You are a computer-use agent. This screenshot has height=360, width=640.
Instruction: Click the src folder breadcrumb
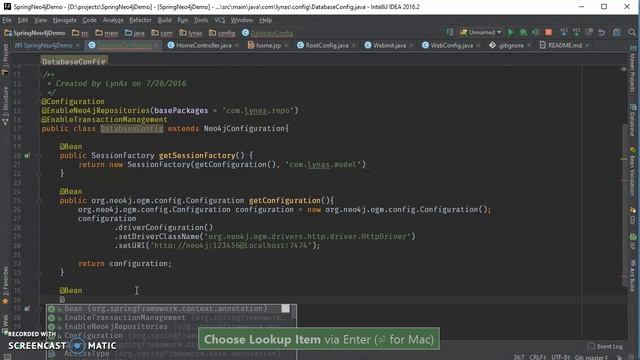[80, 33]
